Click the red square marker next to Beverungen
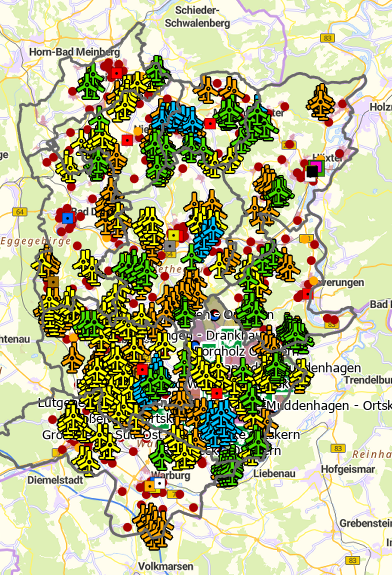392x575 pixels. (x=307, y=294)
